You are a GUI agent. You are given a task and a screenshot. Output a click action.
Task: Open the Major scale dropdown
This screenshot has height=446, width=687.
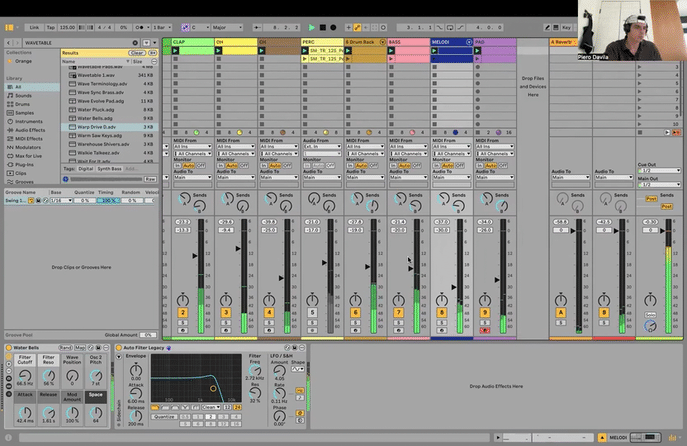227,27
